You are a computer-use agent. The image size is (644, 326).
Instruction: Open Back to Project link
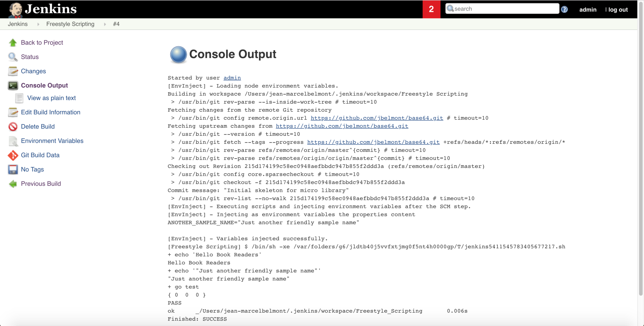coord(42,43)
